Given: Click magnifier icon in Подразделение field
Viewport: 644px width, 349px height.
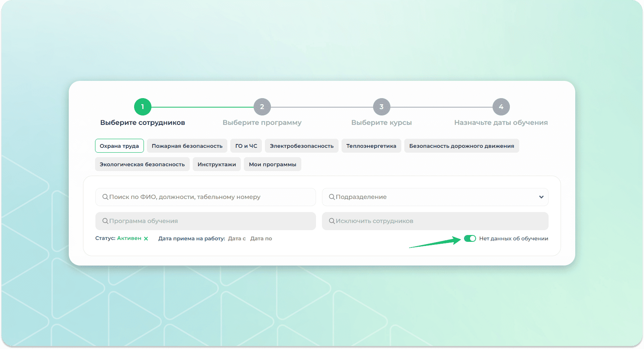Looking at the screenshot, I should [x=332, y=197].
